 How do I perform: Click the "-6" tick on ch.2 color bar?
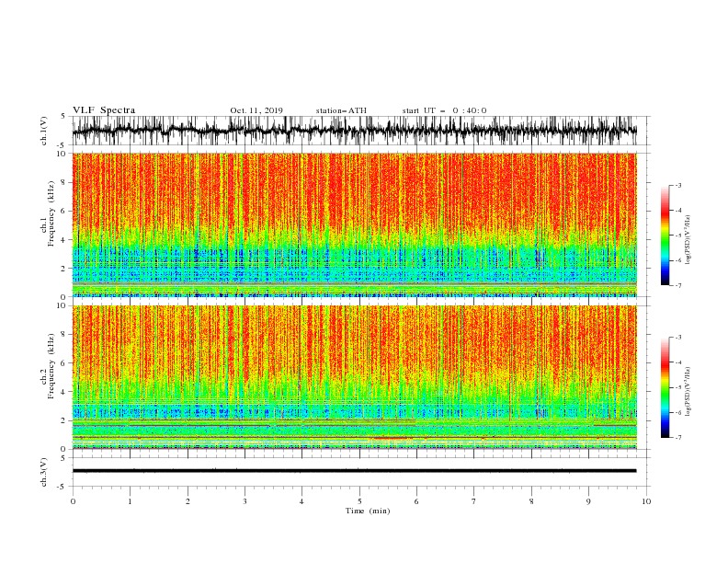(677, 412)
